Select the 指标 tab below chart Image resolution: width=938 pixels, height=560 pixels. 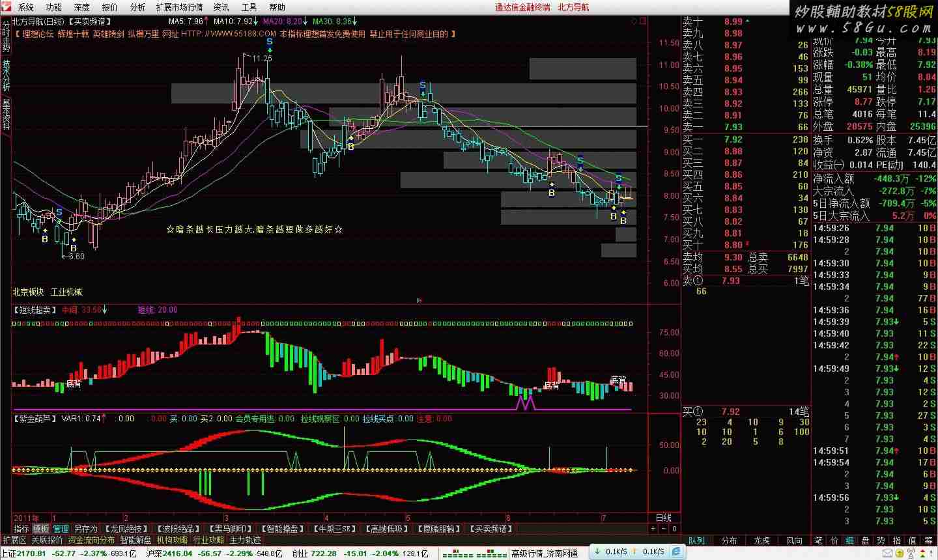[x=21, y=529]
